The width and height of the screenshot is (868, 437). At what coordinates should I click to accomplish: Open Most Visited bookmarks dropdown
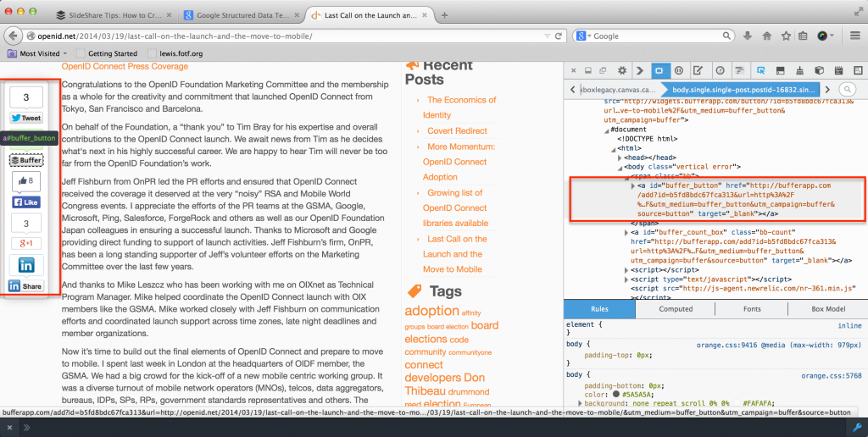(36, 53)
